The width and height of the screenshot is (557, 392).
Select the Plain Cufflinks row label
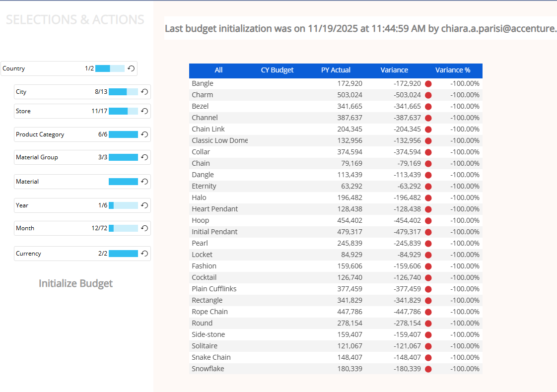coord(214,289)
